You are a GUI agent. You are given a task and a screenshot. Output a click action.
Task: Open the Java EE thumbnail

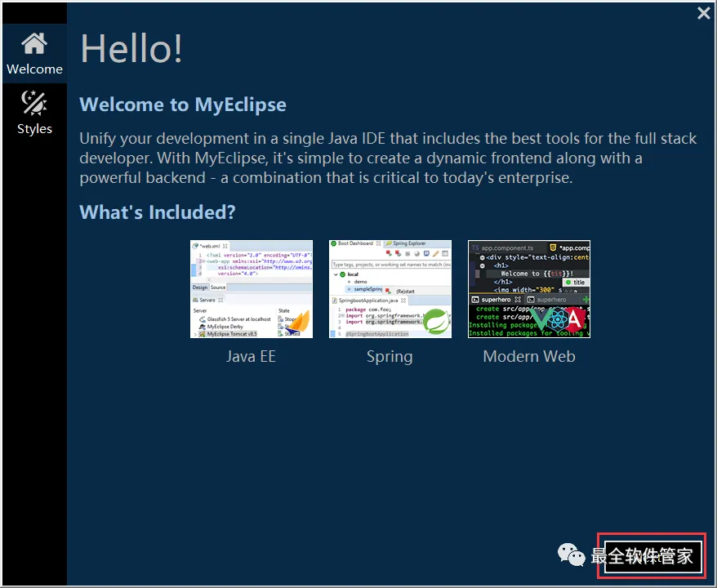(252, 289)
